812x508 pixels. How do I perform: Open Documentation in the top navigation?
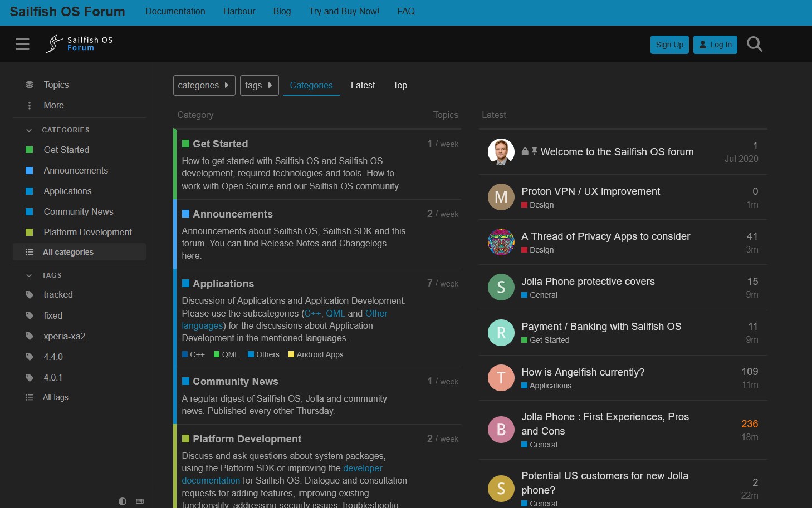175,11
